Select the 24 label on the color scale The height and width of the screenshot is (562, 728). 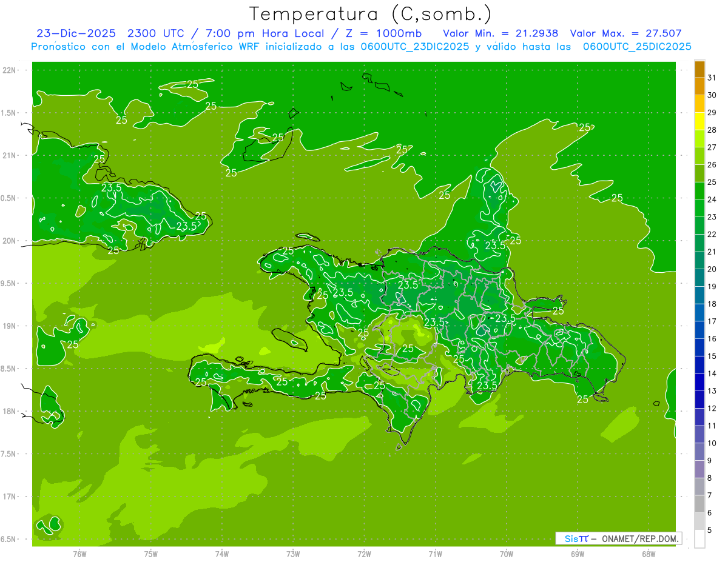[x=712, y=199]
